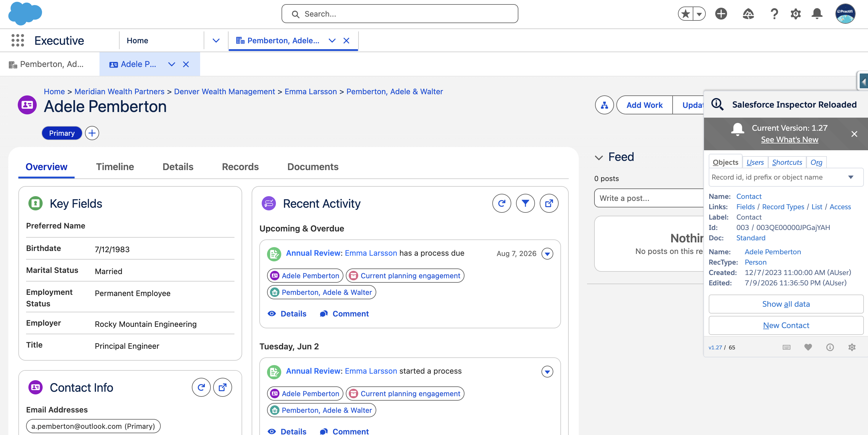Collapse the Feed section
Image resolution: width=868 pixels, height=435 pixels.
coord(599,157)
